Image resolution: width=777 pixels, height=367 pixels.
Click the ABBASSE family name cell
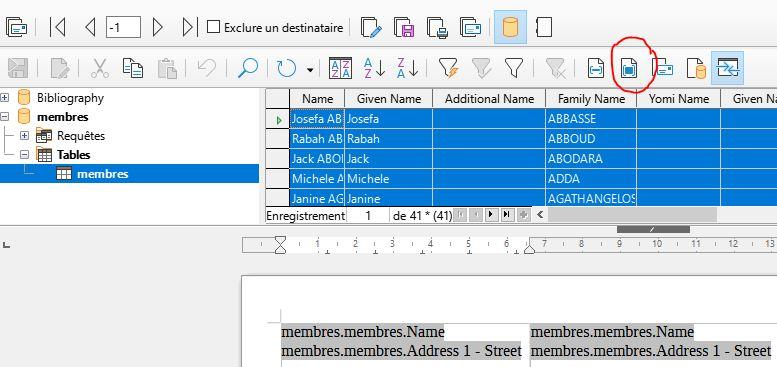click(x=591, y=119)
